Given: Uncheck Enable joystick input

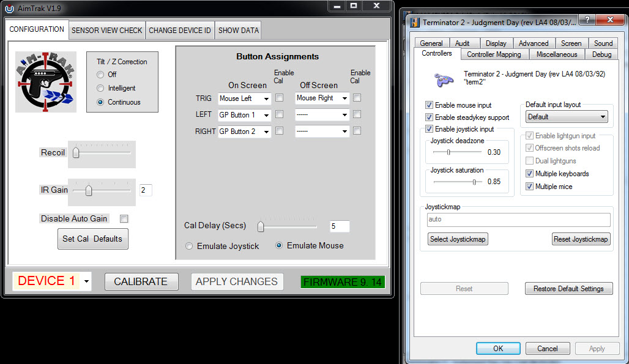Looking at the screenshot, I should click(x=429, y=128).
